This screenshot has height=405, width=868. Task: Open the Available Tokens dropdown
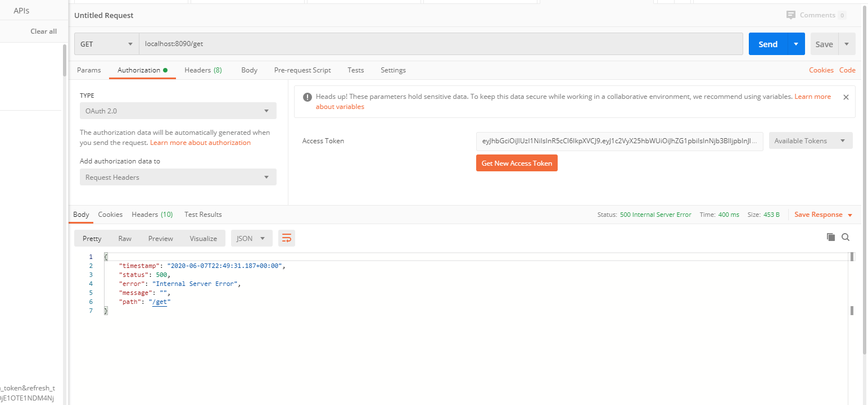pos(810,140)
